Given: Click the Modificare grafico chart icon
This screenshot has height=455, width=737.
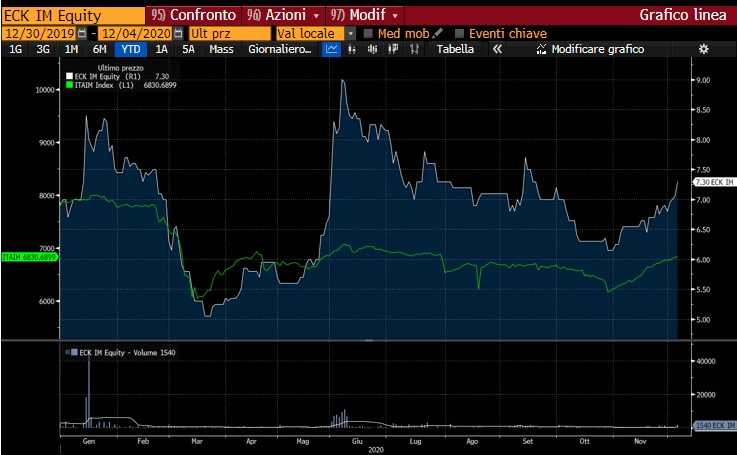Looking at the screenshot, I should click(x=541, y=49).
